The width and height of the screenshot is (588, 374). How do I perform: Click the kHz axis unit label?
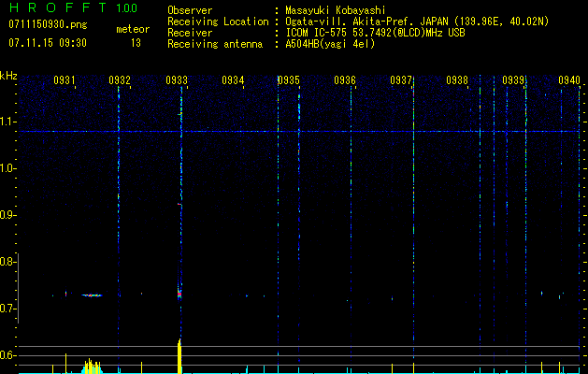pos(8,76)
